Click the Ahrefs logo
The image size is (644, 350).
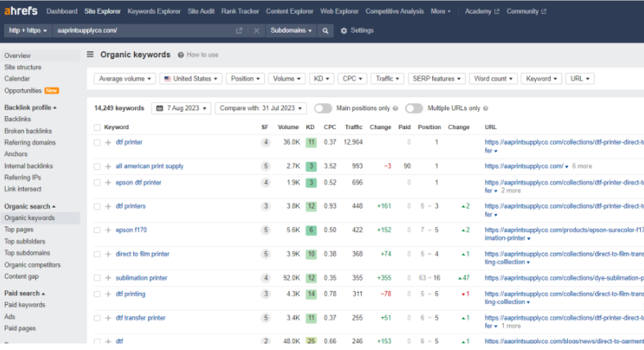point(20,11)
